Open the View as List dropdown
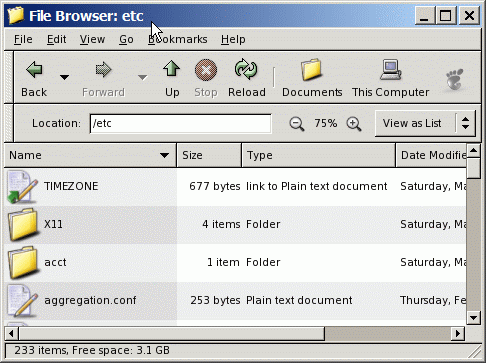This screenshot has width=486, height=363. click(425, 123)
